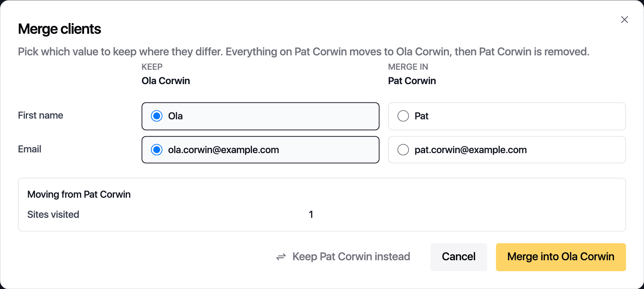Choose the ola.corwin@example.com radio circle
The height and width of the screenshot is (289, 644).
click(x=157, y=150)
